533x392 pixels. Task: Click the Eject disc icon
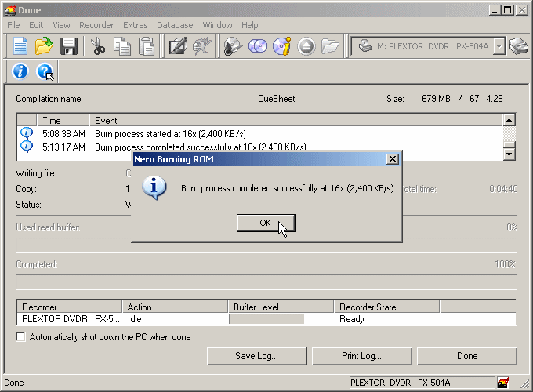(x=306, y=46)
